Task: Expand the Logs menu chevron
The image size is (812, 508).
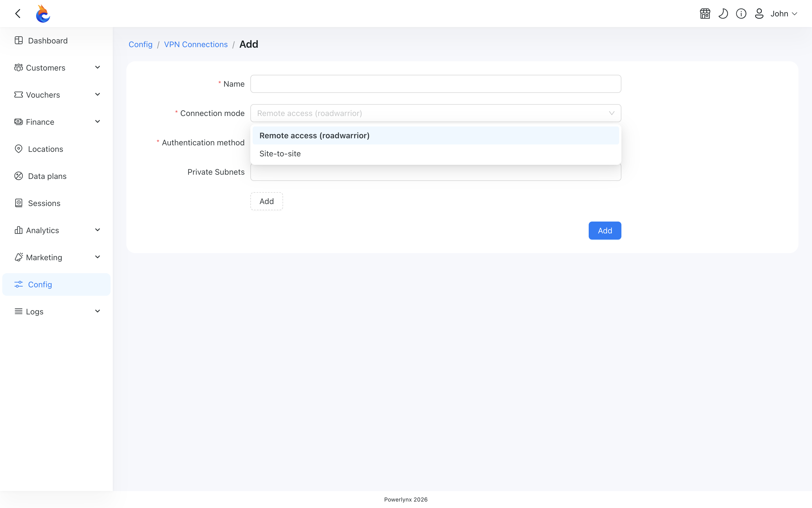Action: [98, 312]
